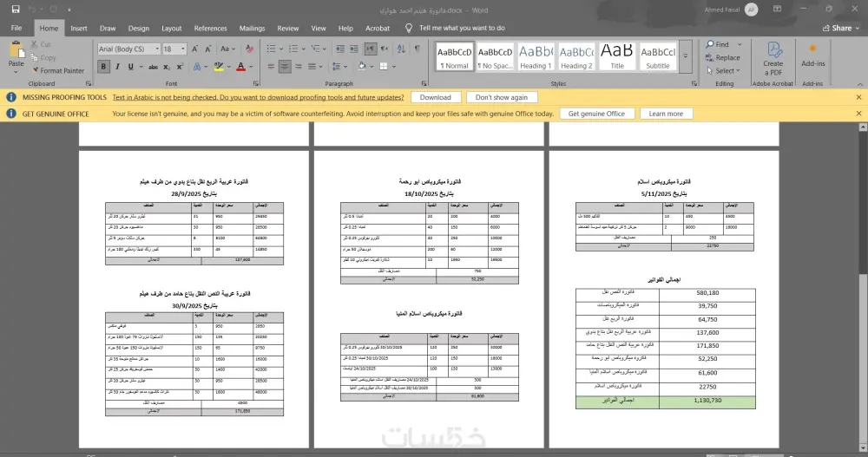Justify the paragraph text

(312, 67)
